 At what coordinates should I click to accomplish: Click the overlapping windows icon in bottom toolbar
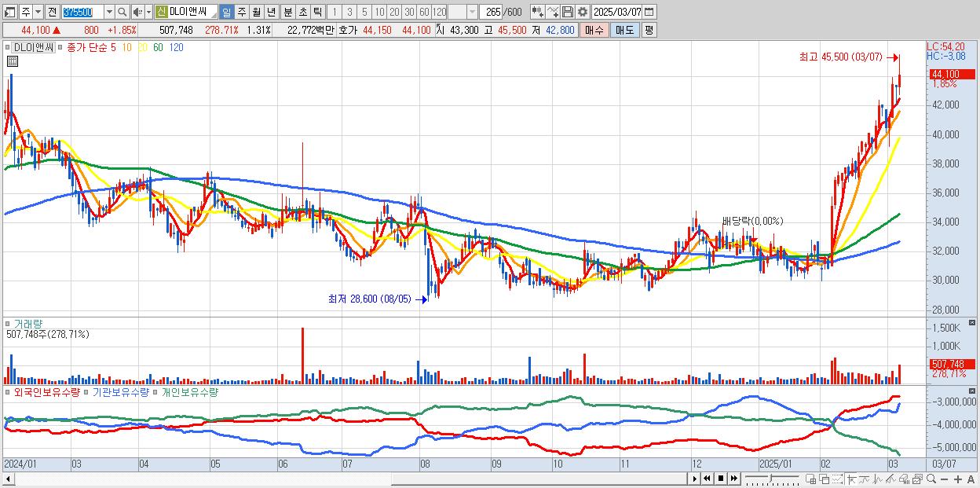(x=824, y=479)
